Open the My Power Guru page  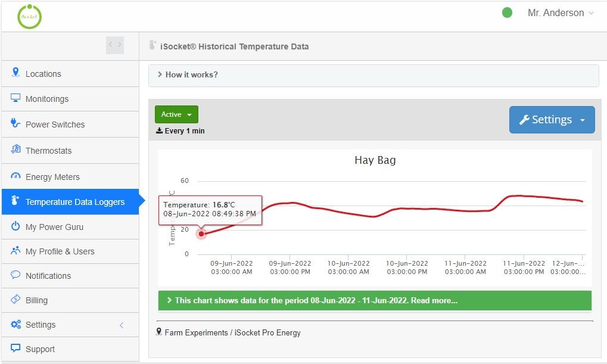coord(70,227)
